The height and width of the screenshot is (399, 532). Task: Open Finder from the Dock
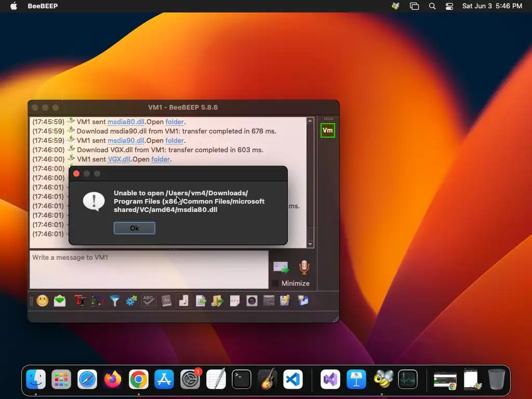click(36, 379)
